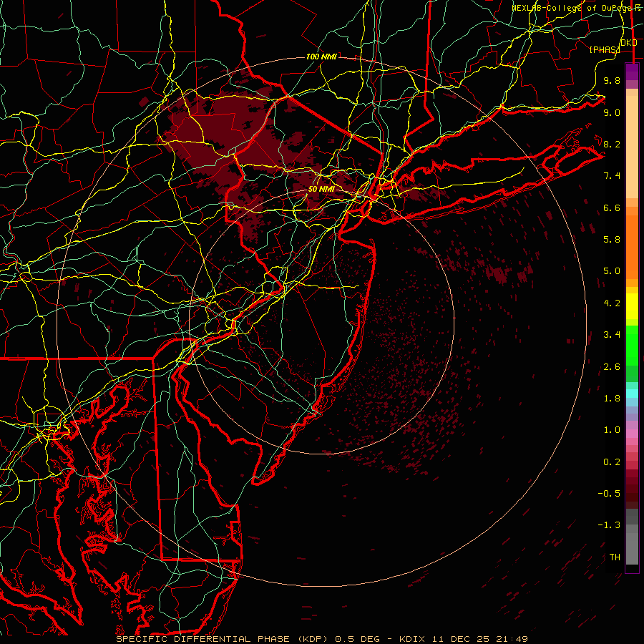Click the 4.2 value on the legend

click(612, 303)
